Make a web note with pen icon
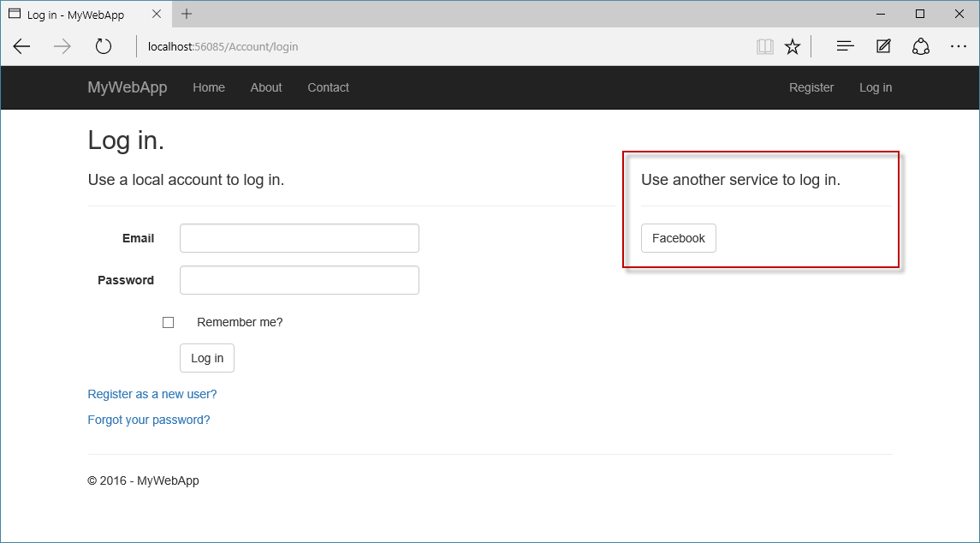 883,46
